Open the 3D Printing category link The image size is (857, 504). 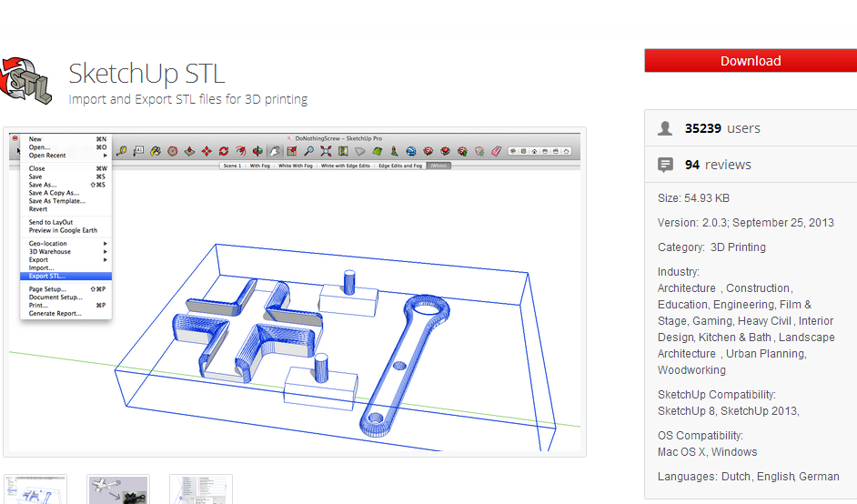[738, 247]
